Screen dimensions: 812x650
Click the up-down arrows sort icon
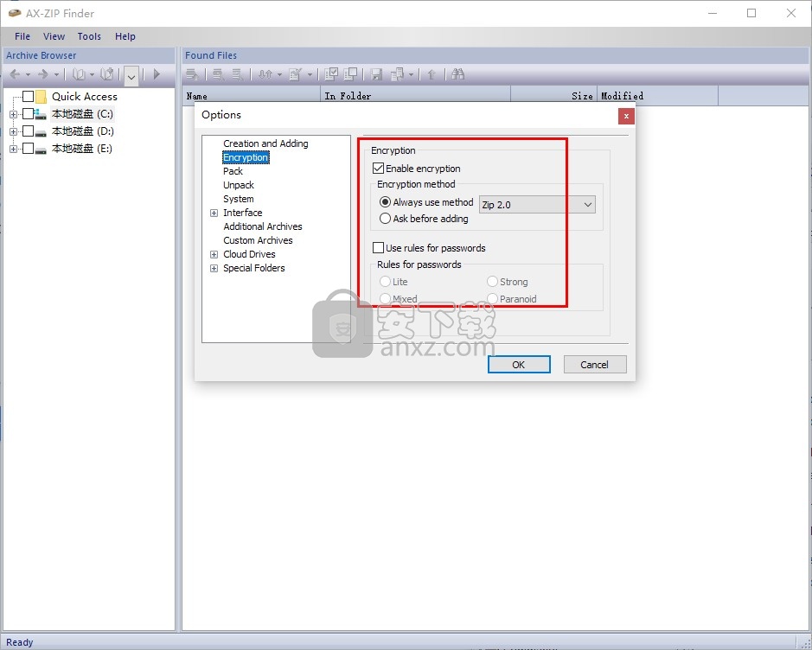[265, 74]
